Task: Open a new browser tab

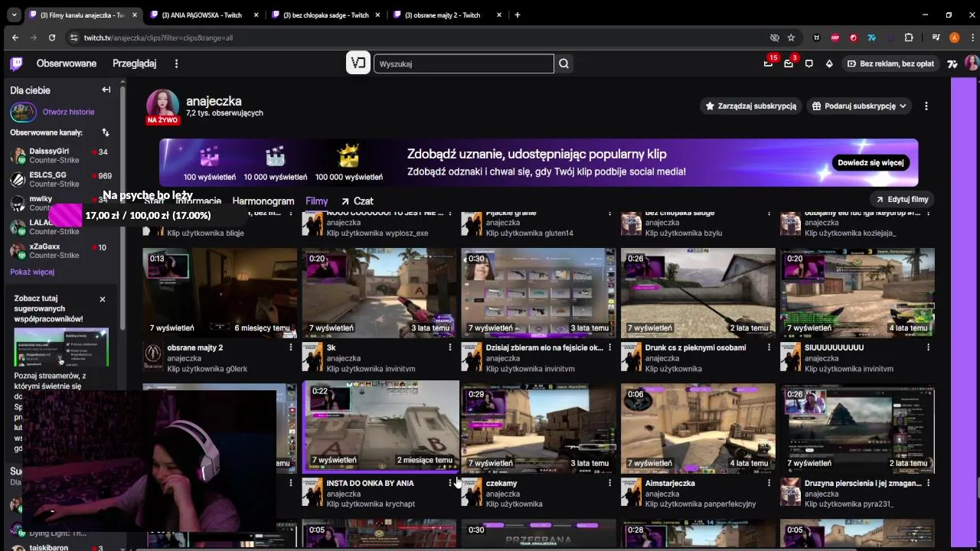Action: [x=518, y=15]
